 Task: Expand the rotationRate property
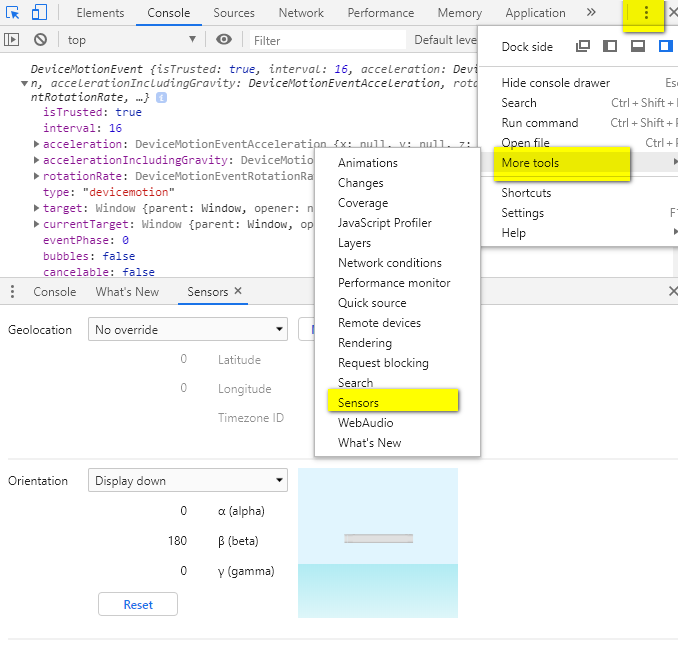(36, 176)
